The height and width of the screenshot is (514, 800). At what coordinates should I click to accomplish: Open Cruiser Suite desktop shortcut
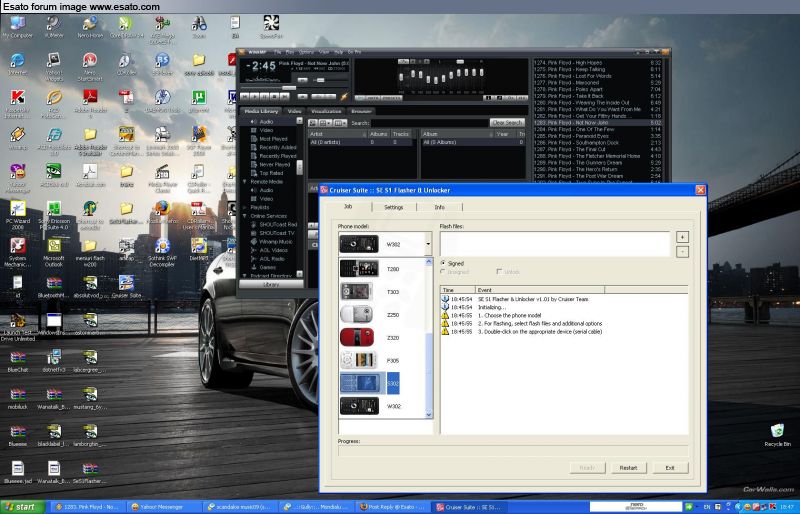coord(126,287)
